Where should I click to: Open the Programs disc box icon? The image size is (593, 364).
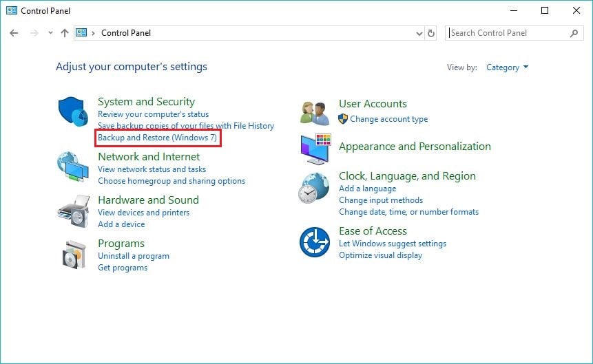pyautogui.click(x=74, y=255)
